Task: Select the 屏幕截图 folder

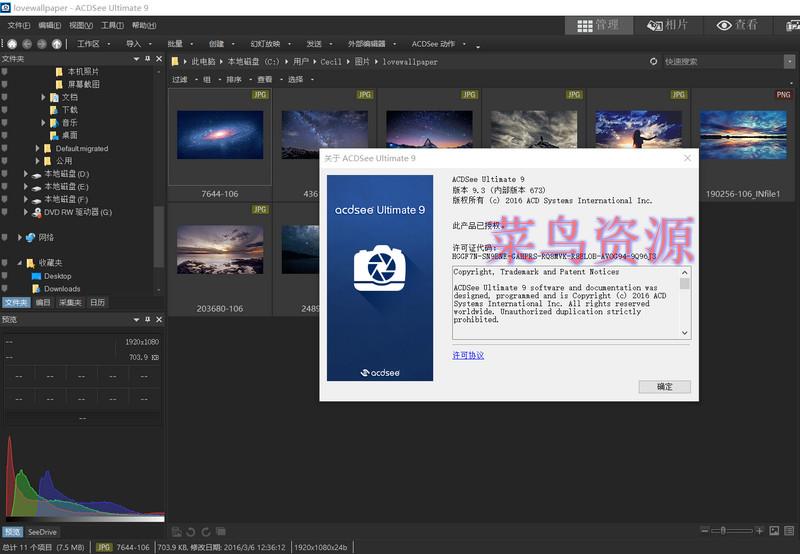Action: (78, 84)
